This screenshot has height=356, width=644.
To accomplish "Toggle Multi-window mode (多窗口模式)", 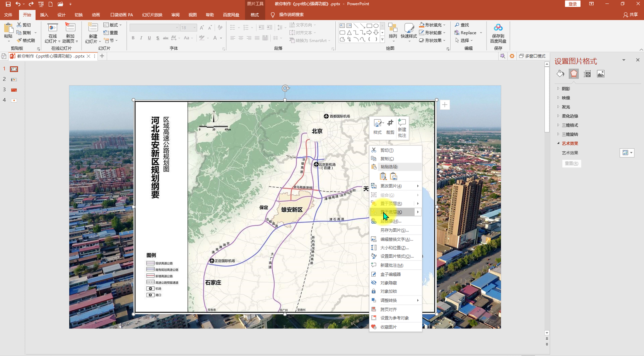I will pyautogui.click(x=532, y=56).
